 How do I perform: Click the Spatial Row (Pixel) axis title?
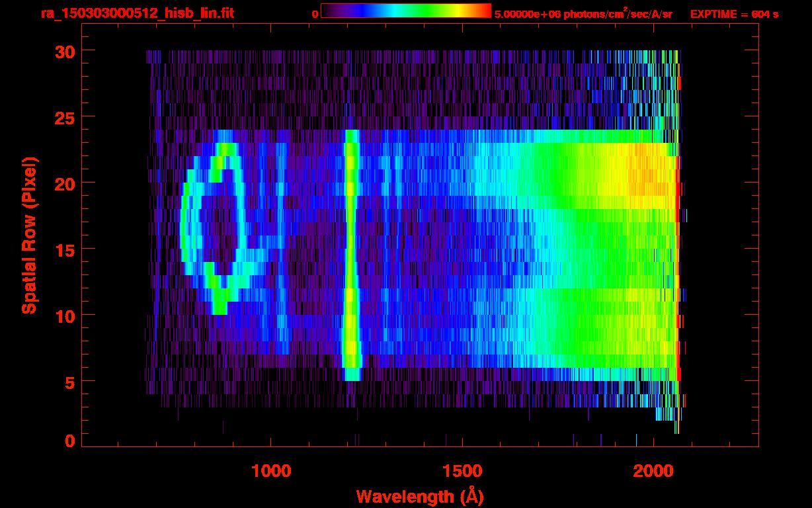(x=28, y=235)
